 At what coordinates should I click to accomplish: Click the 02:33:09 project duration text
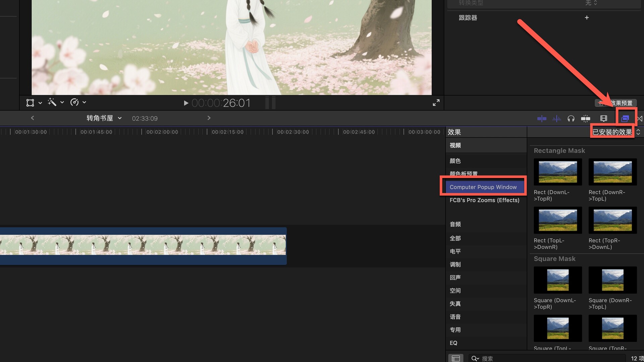(145, 118)
